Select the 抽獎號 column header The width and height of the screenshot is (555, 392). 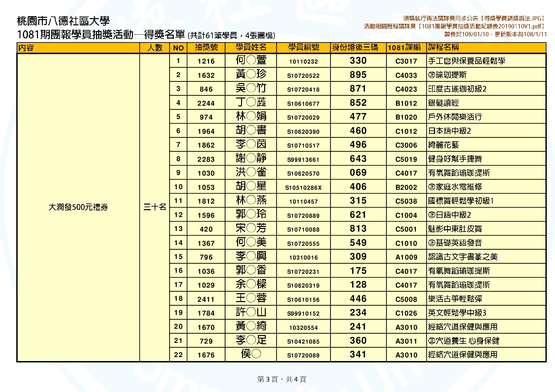click(x=206, y=47)
